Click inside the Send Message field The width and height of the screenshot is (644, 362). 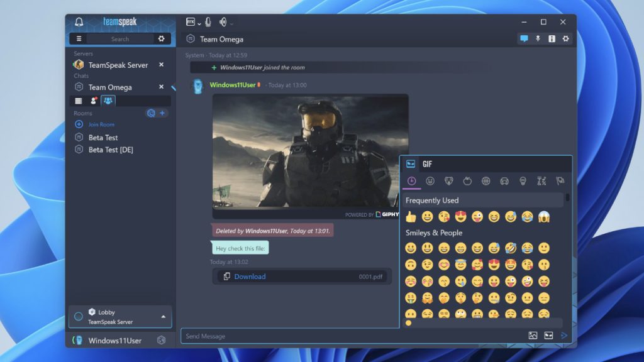pos(283,336)
